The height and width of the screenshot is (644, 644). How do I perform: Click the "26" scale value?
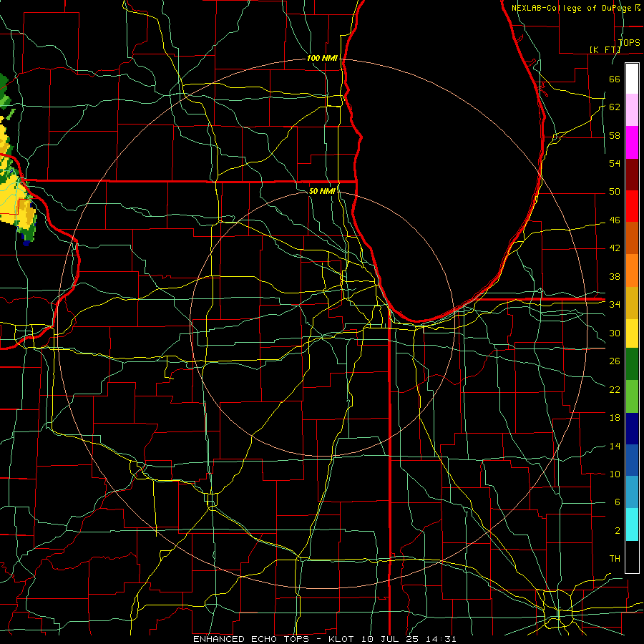tap(615, 361)
